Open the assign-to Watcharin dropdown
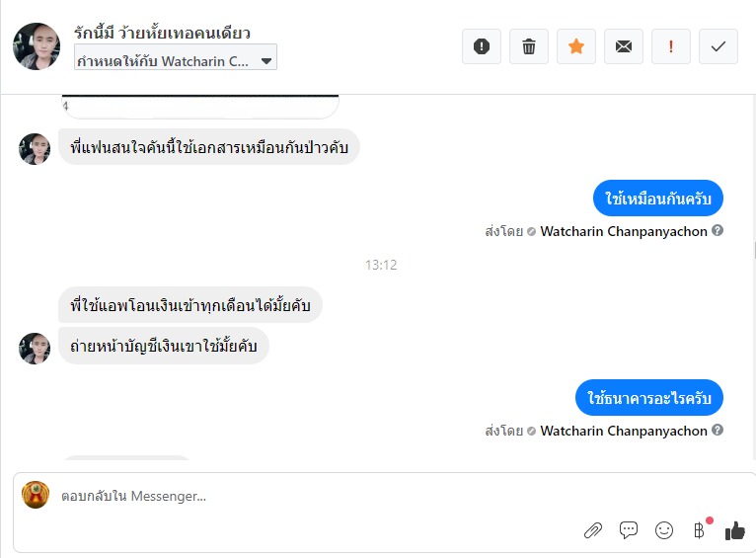 (176, 60)
